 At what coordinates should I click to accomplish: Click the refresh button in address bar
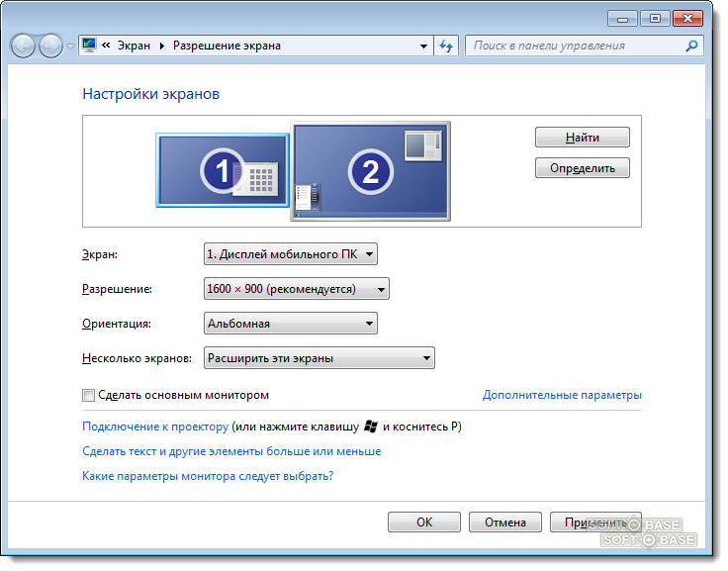coord(446,46)
